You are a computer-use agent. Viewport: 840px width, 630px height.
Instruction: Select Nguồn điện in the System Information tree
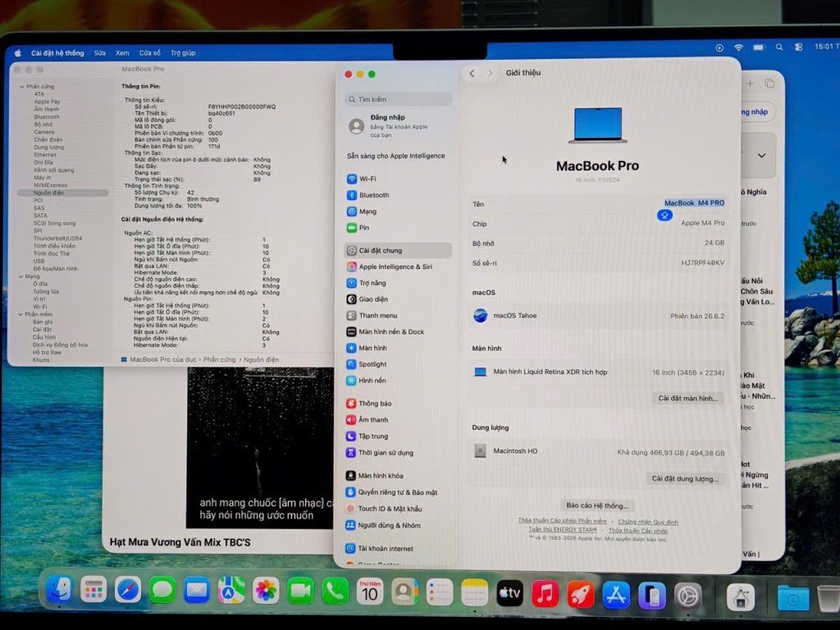pos(63,193)
